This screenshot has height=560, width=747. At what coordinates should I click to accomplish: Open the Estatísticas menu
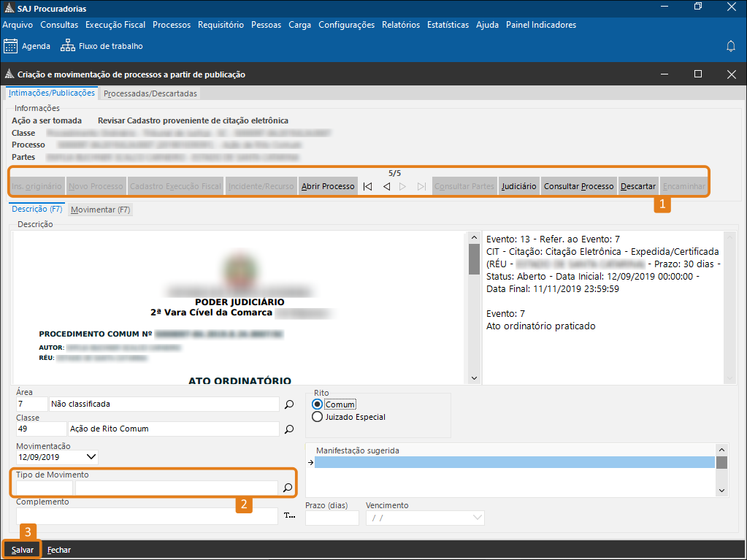pos(448,25)
